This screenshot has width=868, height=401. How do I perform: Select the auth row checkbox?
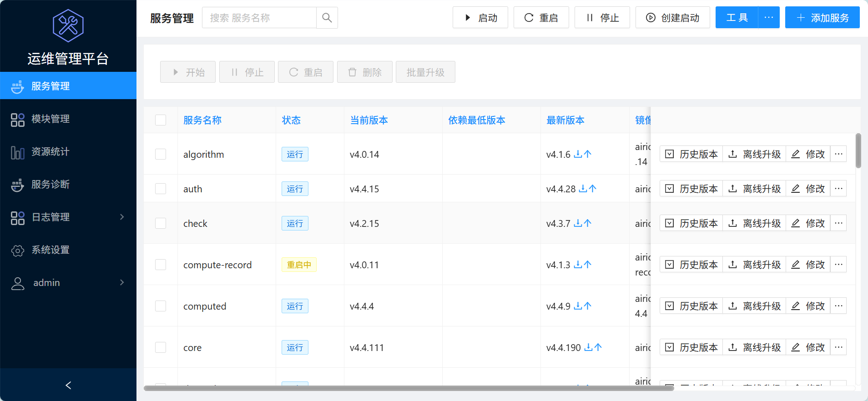pos(161,189)
